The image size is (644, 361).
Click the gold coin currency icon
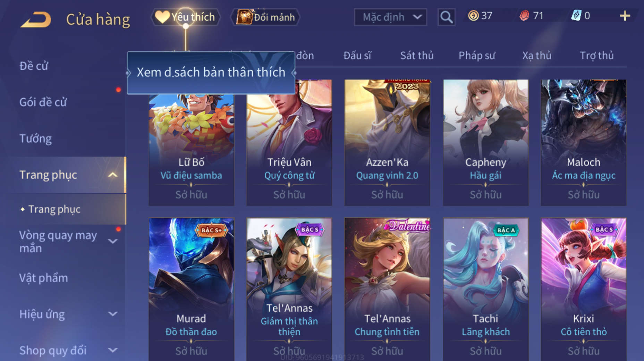point(473,16)
